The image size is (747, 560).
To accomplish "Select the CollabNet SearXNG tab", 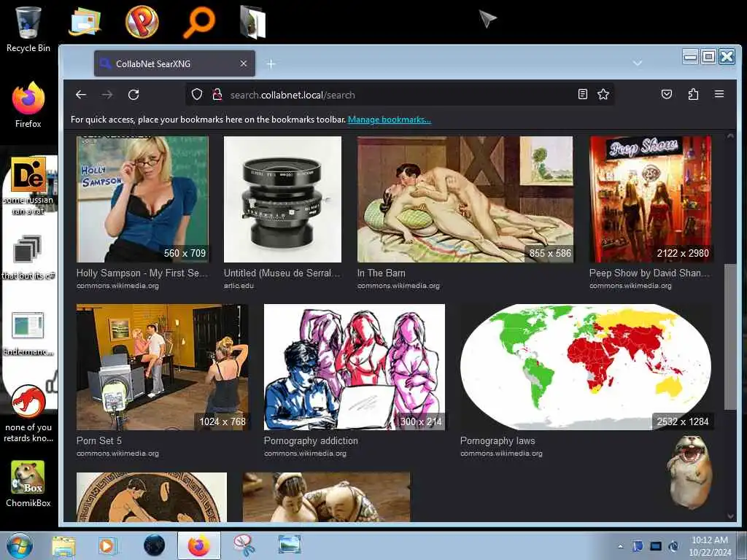I will tap(174, 63).
